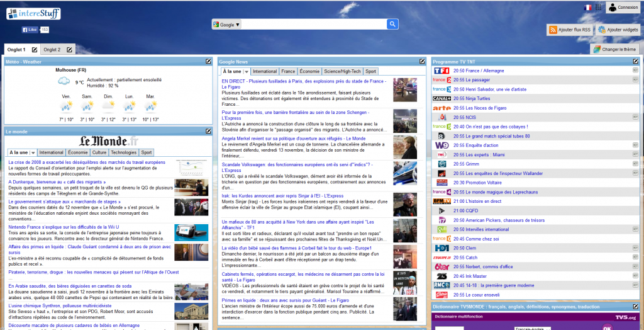
Task: Select Science/High-Tech tab in Google News
Action: (x=342, y=72)
